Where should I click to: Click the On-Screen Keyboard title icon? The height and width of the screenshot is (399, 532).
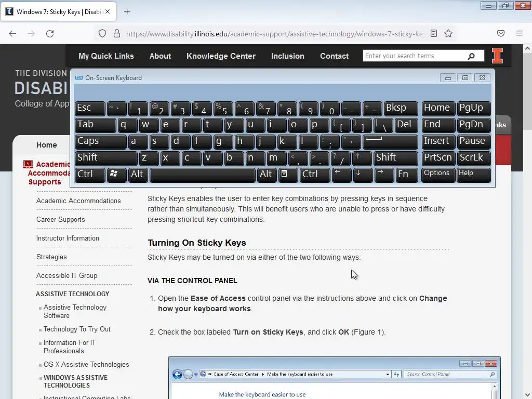[79, 78]
